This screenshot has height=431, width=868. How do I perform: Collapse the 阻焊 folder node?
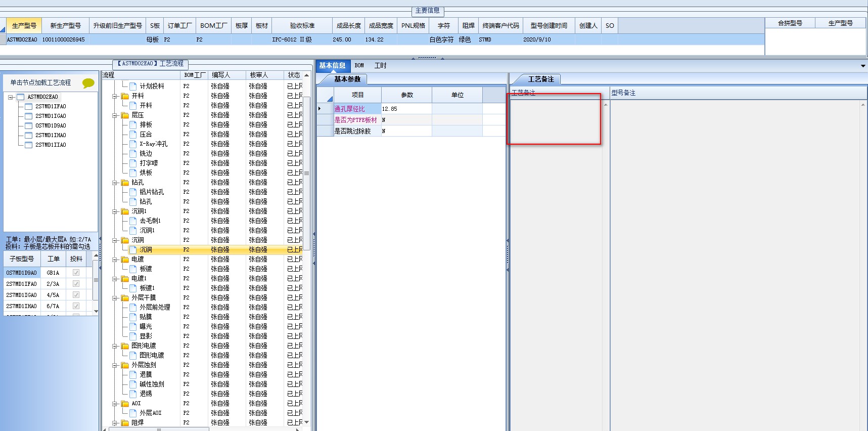point(115,423)
